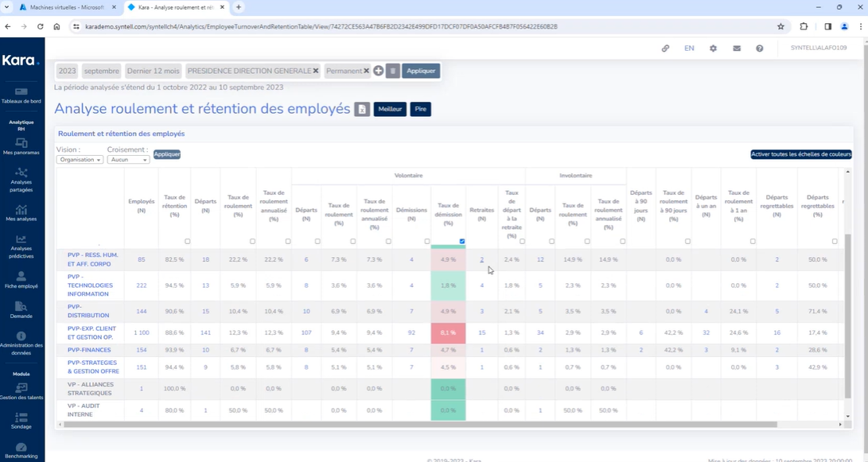The width and height of the screenshot is (868, 462).
Task: Open help question mark icon
Action: point(760,49)
